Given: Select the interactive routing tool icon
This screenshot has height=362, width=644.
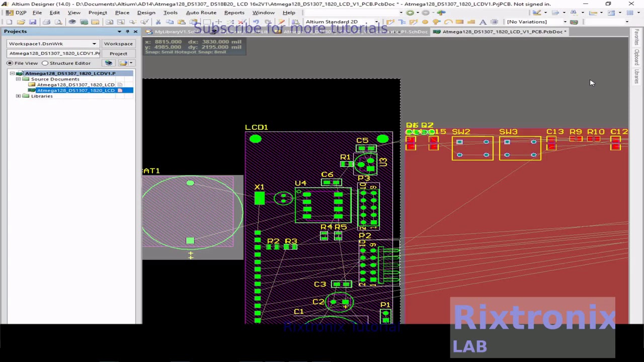Looking at the screenshot, I should pyautogui.click(x=390, y=22).
